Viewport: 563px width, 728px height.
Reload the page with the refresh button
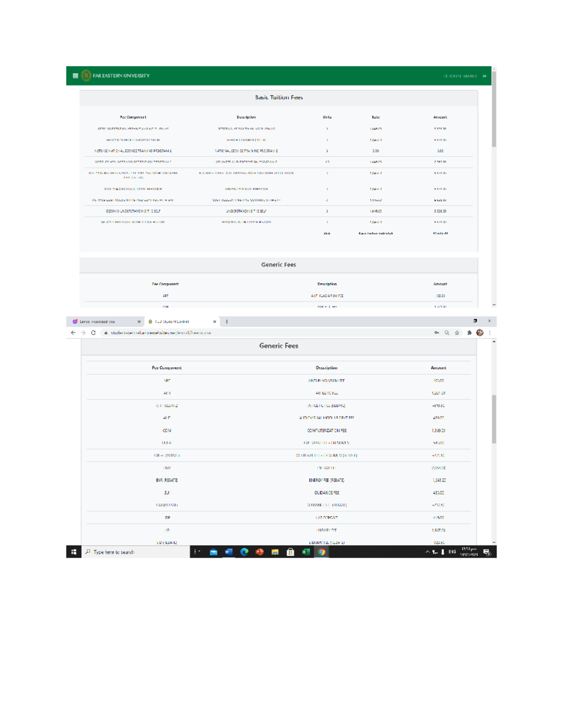(93, 333)
